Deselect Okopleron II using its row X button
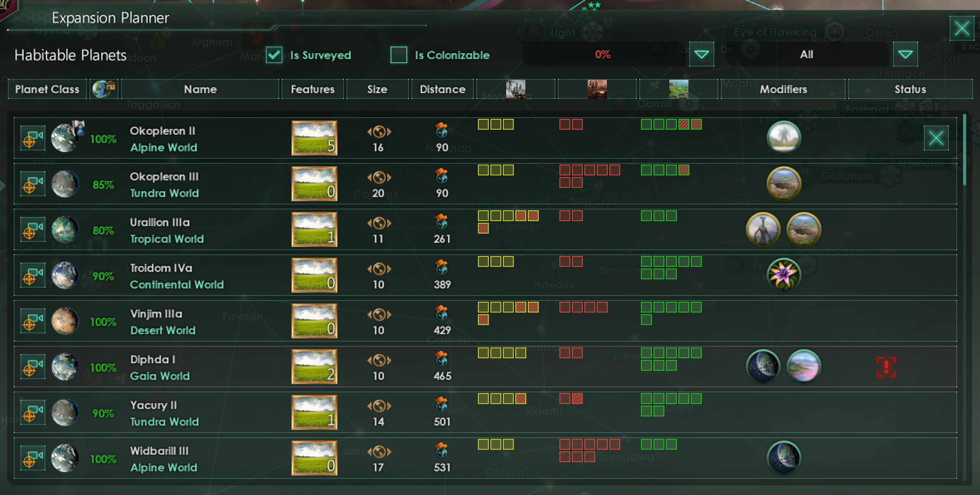Screen dimensions: 980x495 (x=936, y=138)
